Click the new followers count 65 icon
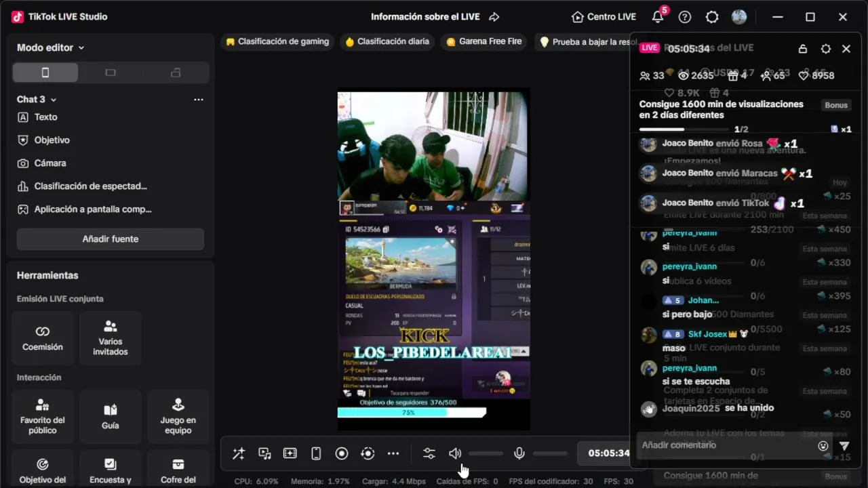The height and width of the screenshot is (488, 868). [766, 76]
